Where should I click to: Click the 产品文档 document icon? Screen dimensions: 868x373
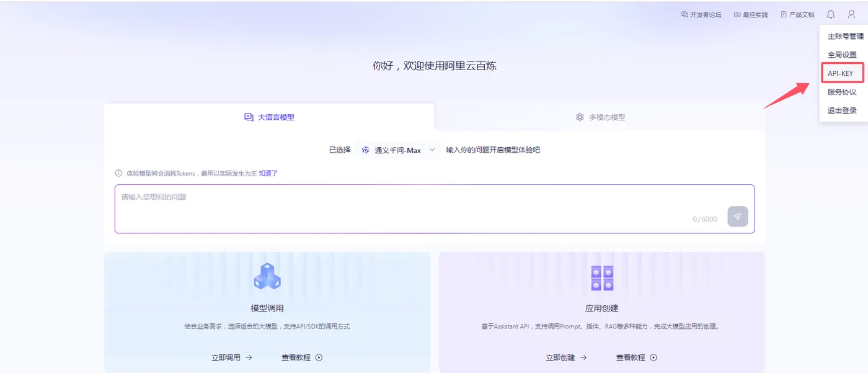point(784,14)
